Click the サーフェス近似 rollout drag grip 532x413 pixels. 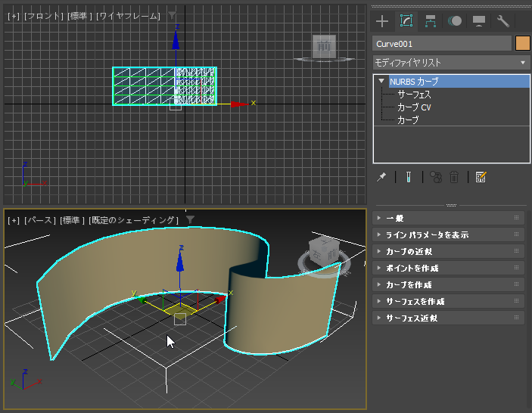click(x=516, y=318)
